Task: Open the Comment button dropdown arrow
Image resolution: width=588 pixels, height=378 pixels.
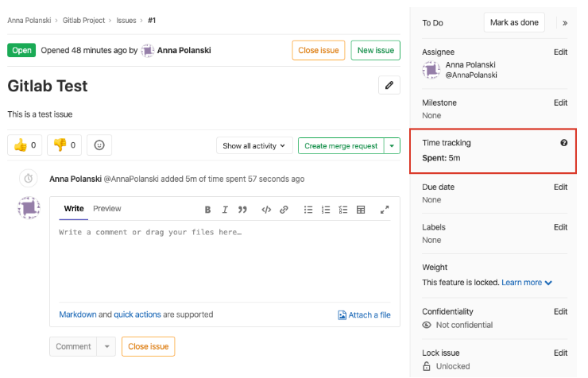Action: coord(107,346)
